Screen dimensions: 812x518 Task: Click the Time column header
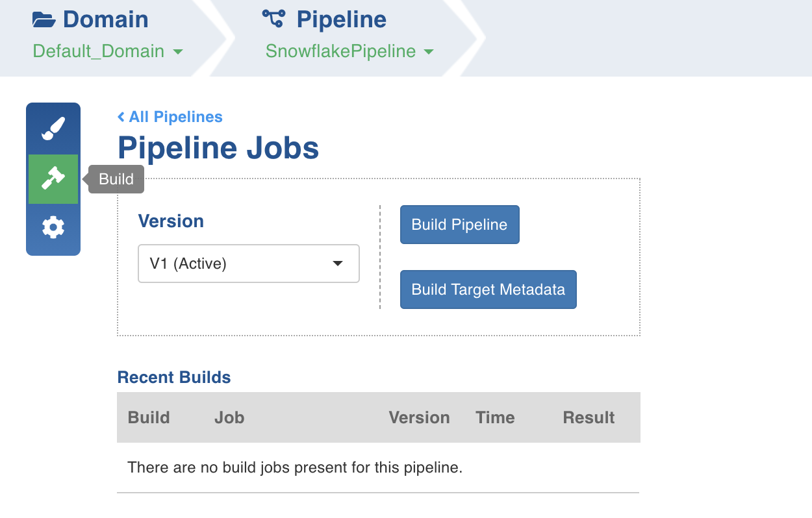[x=495, y=417]
